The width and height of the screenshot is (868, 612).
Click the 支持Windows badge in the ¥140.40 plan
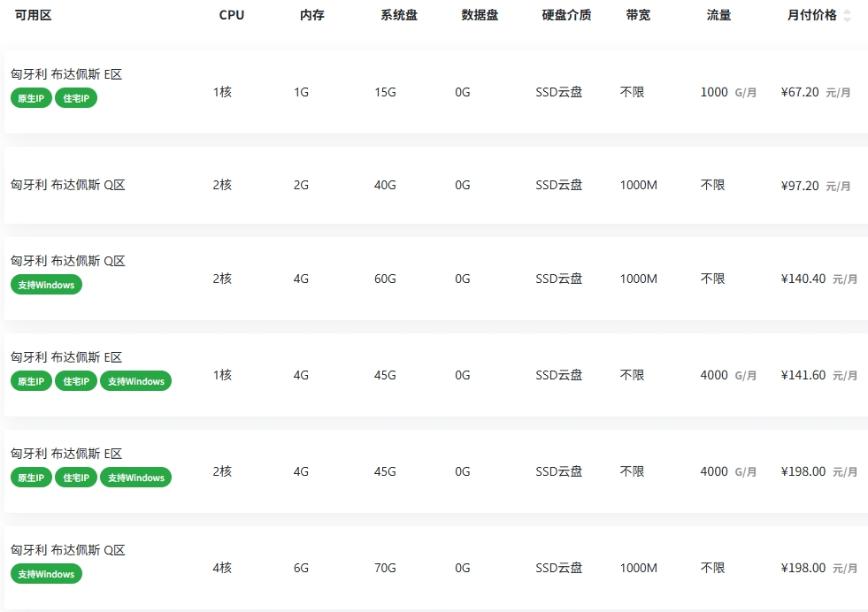(x=46, y=285)
